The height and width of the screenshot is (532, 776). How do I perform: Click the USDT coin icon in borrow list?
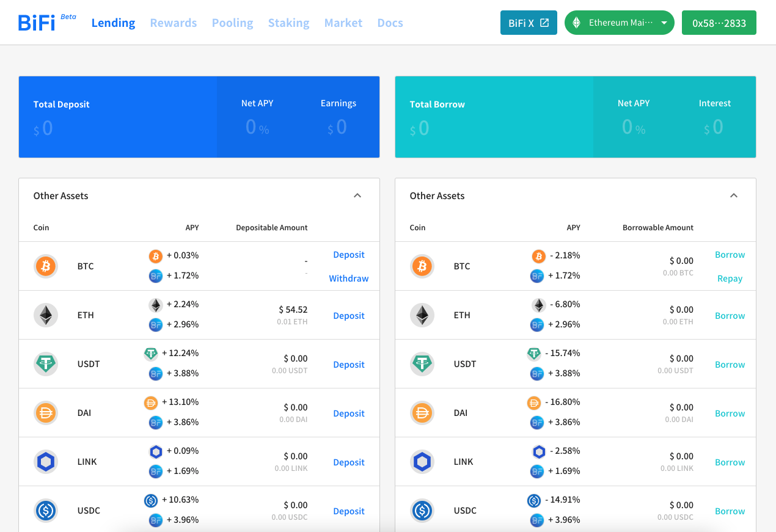point(422,364)
